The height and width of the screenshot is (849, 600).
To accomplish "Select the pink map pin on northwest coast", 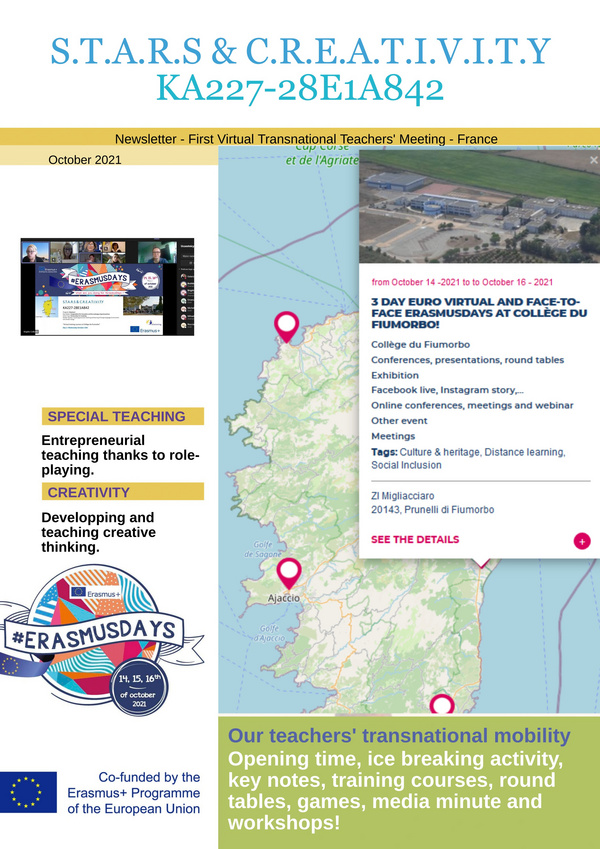I will click(286, 325).
